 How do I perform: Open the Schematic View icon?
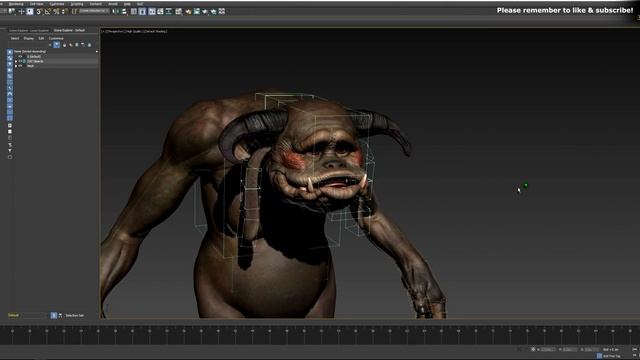tap(169, 11)
